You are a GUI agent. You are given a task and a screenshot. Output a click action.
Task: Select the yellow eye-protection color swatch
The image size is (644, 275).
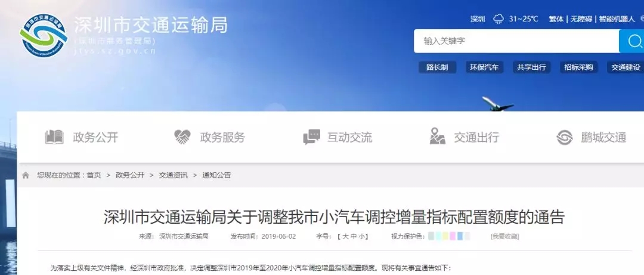pyautogui.click(x=445, y=236)
